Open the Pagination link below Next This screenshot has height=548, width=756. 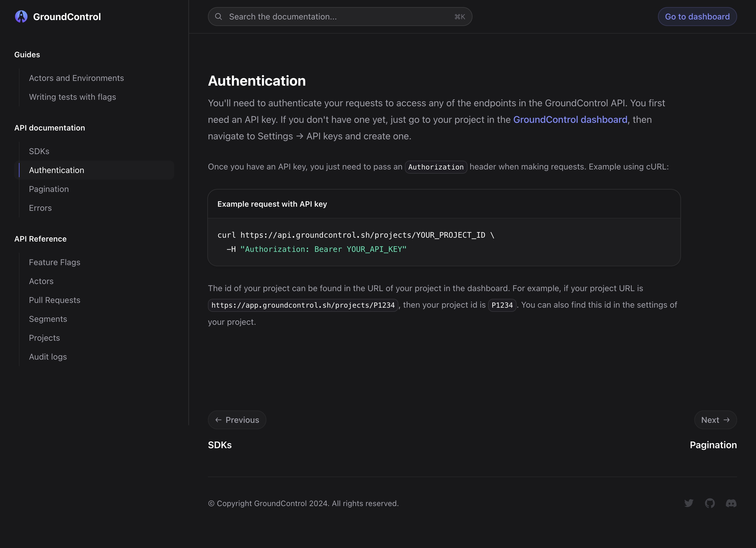713,445
